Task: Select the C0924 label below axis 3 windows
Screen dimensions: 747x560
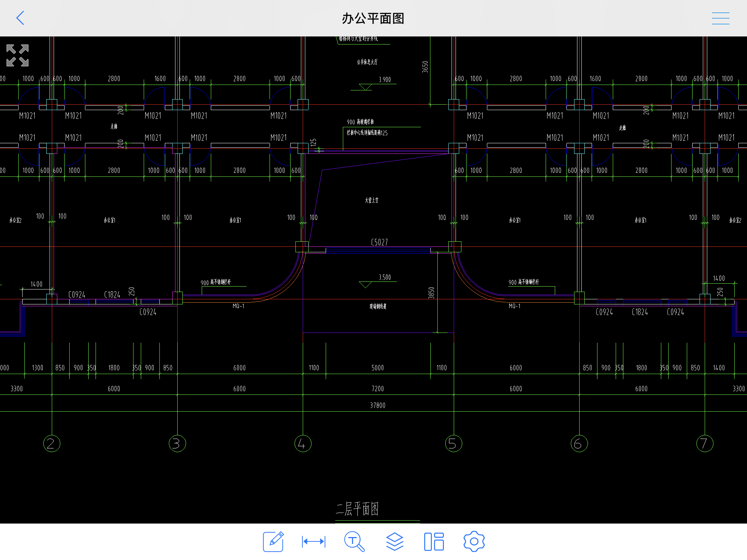Action: 148,312
